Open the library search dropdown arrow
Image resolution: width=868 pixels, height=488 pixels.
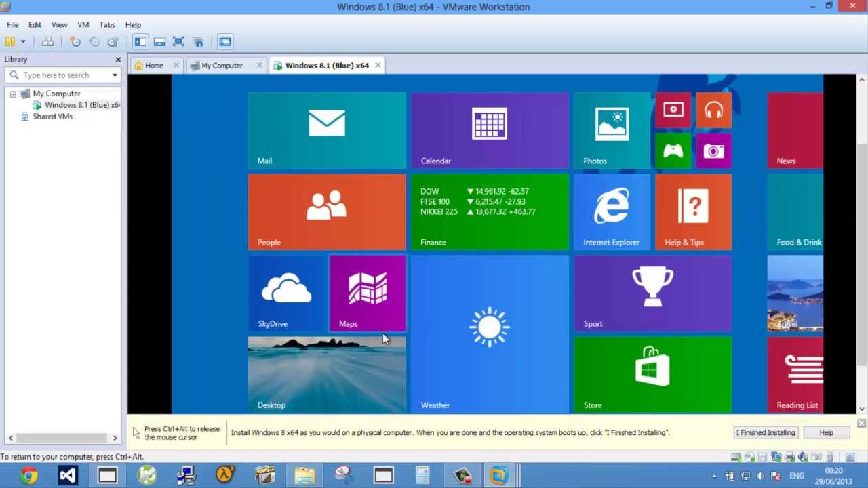115,75
